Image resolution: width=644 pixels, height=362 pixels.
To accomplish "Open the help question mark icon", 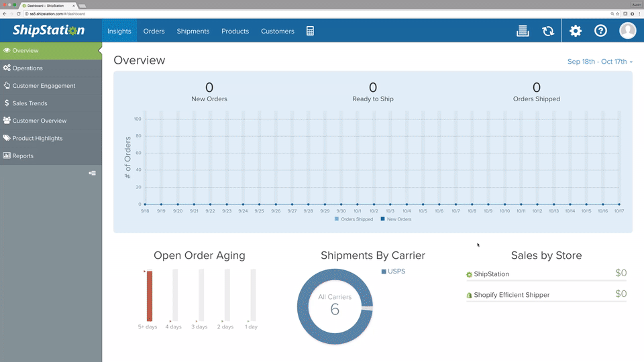I will pos(600,31).
